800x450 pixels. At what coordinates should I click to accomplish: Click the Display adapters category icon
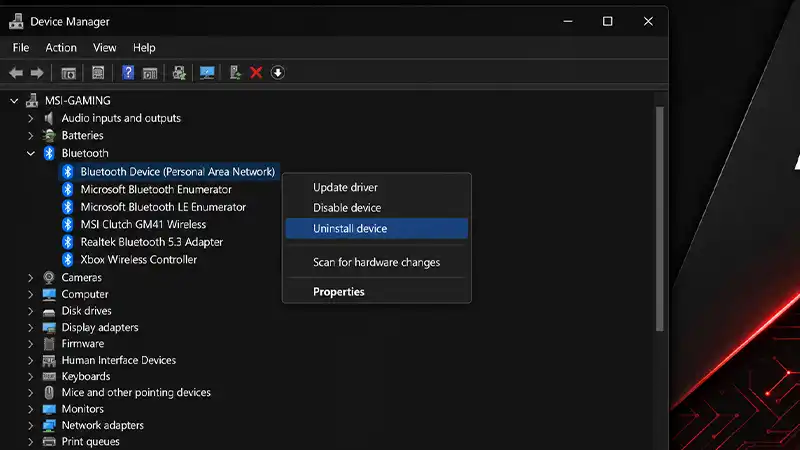(x=49, y=328)
